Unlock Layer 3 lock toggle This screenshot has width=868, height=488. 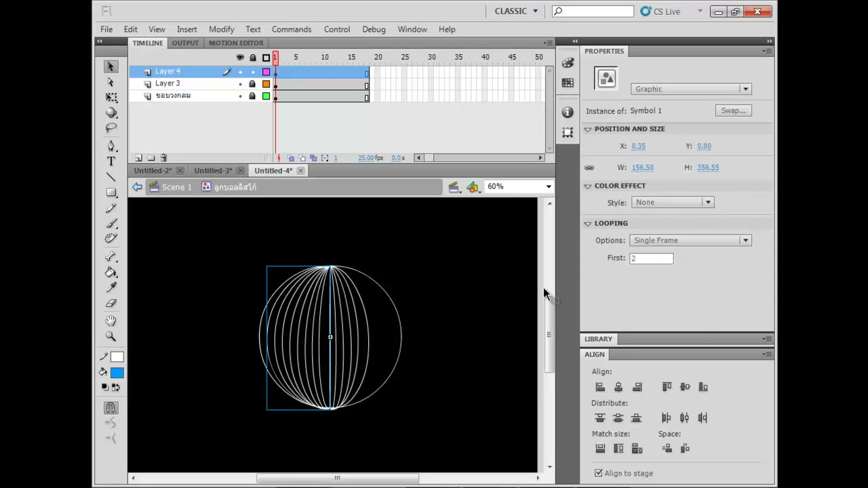pos(252,83)
